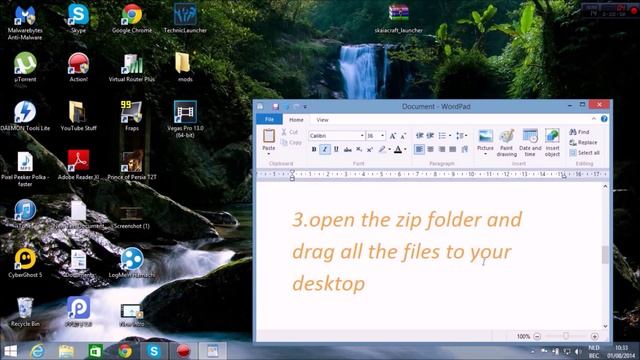640x360 pixels.
Task: Open Internet Explorer from the taskbar
Action: point(37,351)
